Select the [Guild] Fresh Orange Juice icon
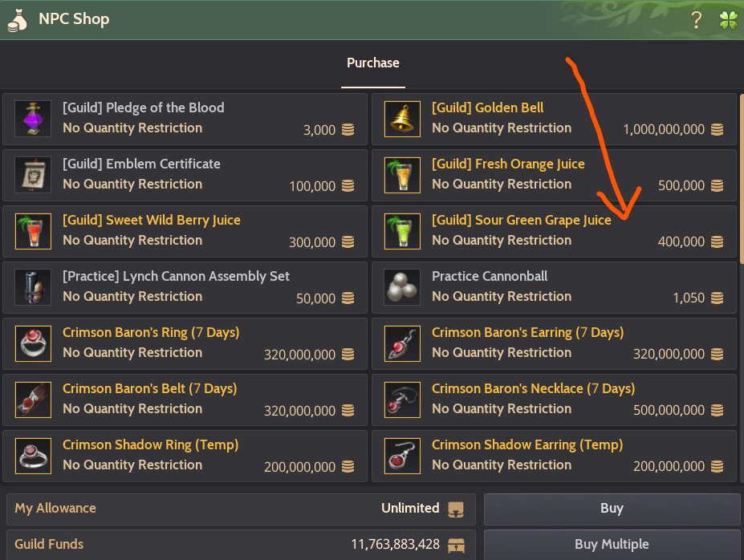Image resolution: width=744 pixels, height=560 pixels. tap(401, 174)
